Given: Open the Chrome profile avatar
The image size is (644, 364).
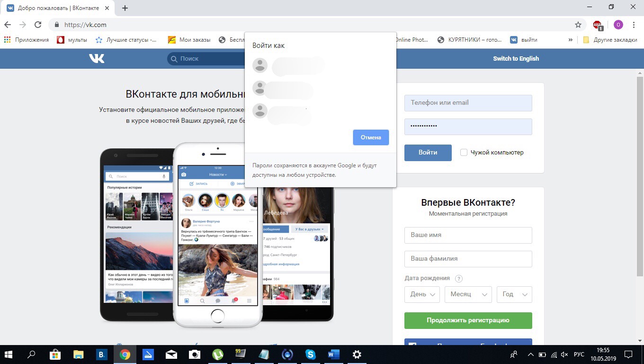Looking at the screenshot, I should [x=618, y=25].
